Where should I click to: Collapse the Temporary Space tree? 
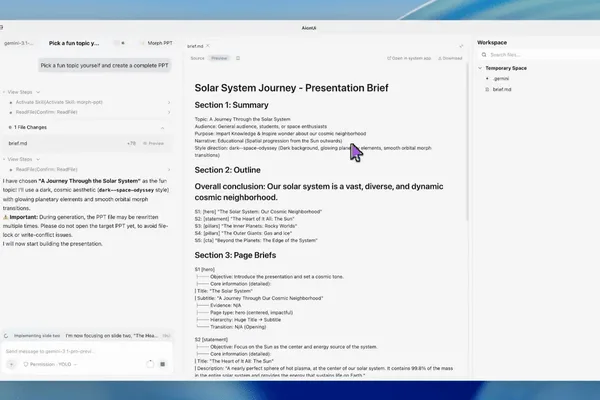pos(480,68)
